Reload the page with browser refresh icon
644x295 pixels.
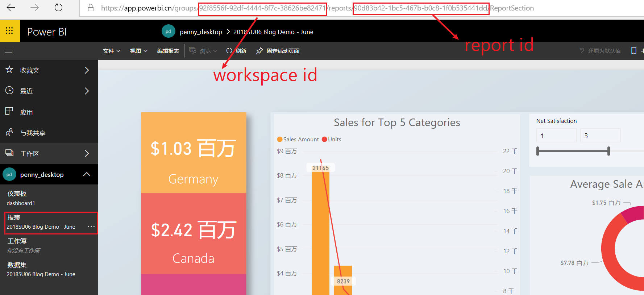(x=58, y=8)
